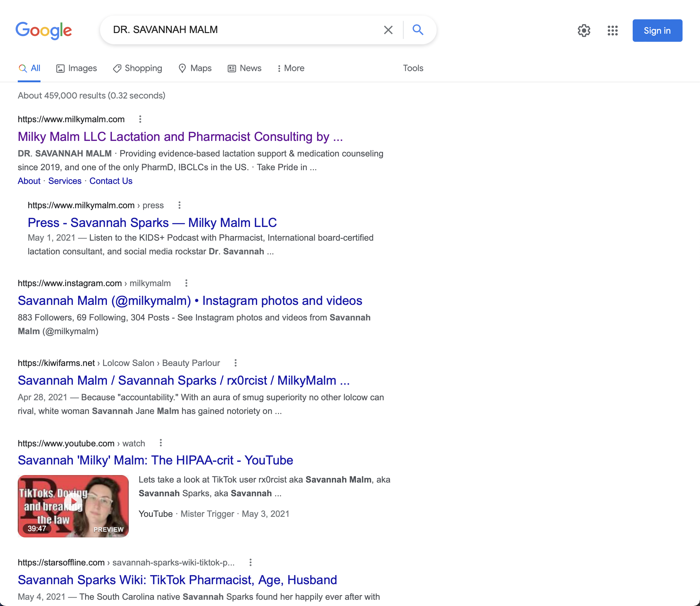
Task: Open the Services sitelink
Action: tap(65, 181)
